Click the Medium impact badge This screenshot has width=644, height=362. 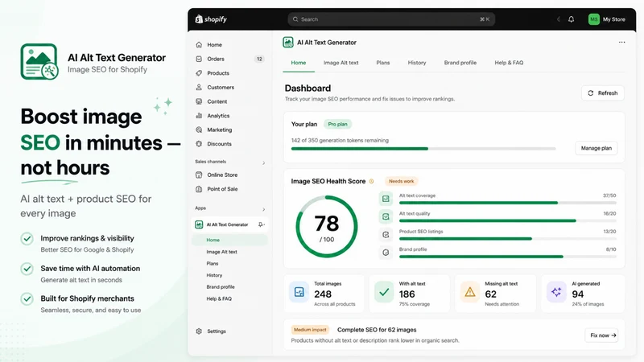click(x=310, y=330)
